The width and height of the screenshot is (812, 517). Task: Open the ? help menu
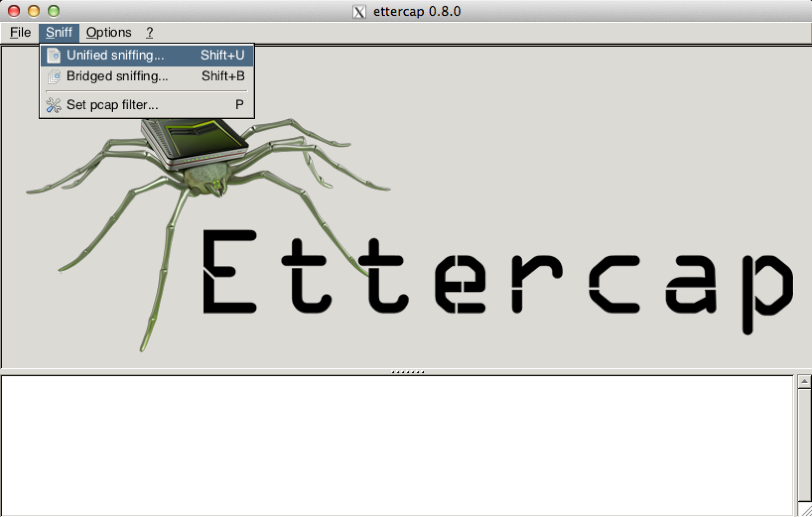pos(149,32)
